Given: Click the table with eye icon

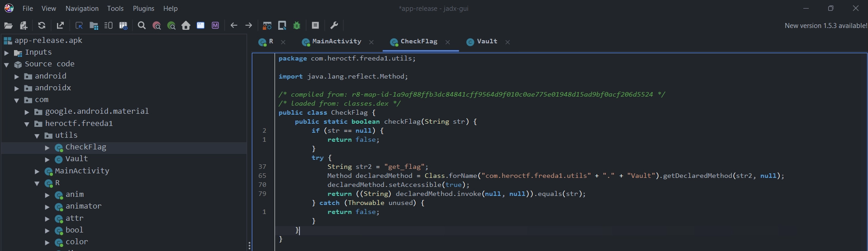Looking at the screenshot, I should tap(123, 26).
